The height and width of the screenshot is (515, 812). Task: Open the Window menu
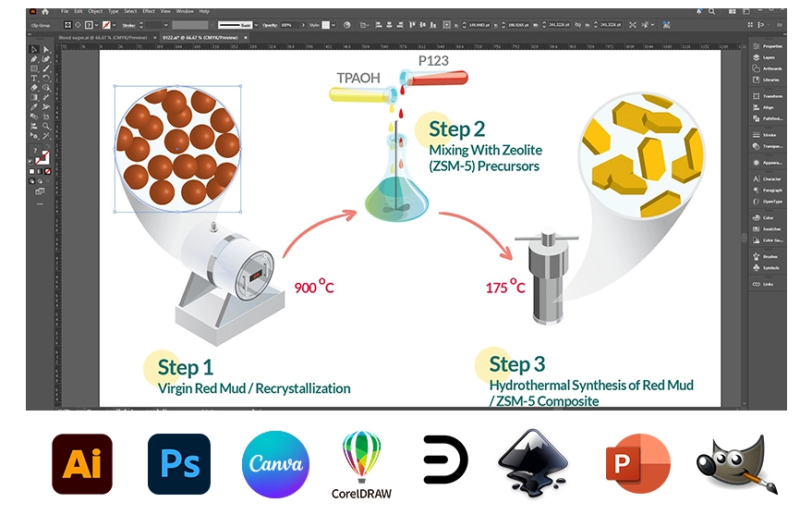point(185,11)
